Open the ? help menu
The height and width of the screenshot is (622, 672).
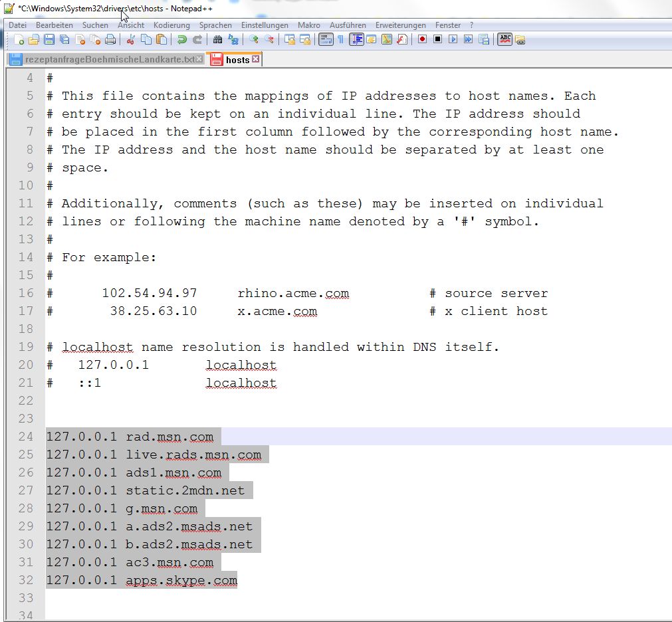click(x=471, y=25)
